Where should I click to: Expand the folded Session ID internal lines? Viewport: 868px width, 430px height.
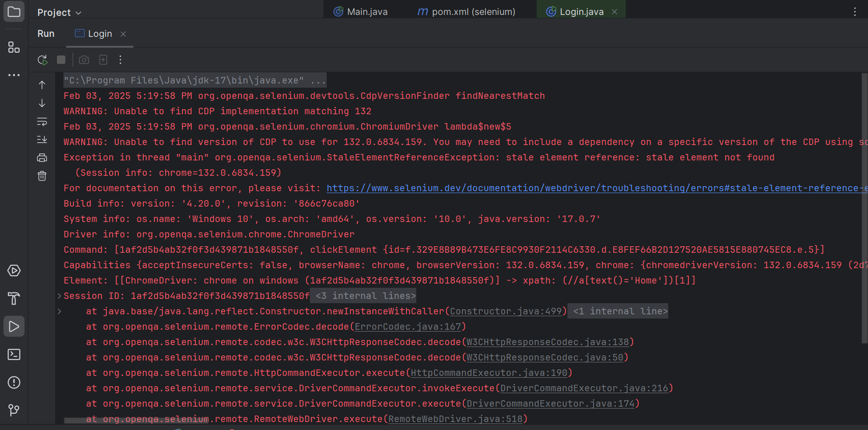(59, 296)
